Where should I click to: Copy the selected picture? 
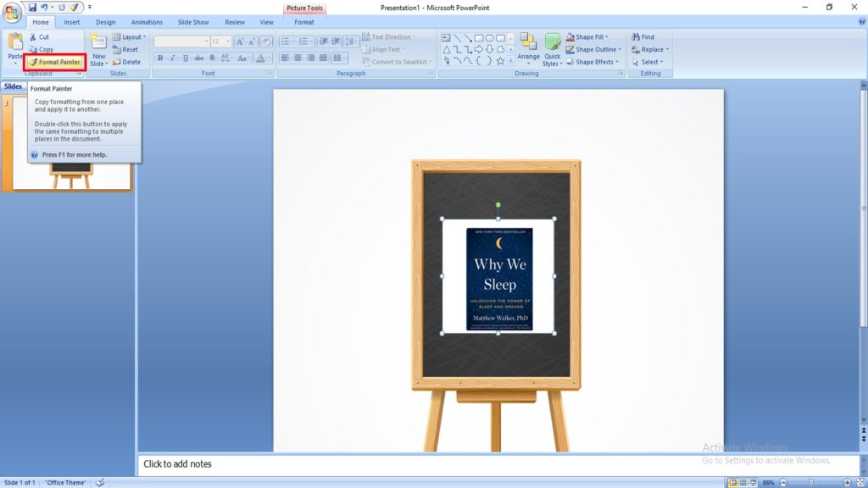pyautogui.click(x=42, y=49)
